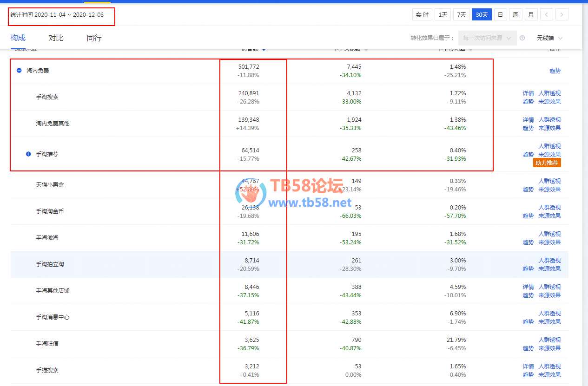Go to next period with right arrow

[x=562, y=15]
